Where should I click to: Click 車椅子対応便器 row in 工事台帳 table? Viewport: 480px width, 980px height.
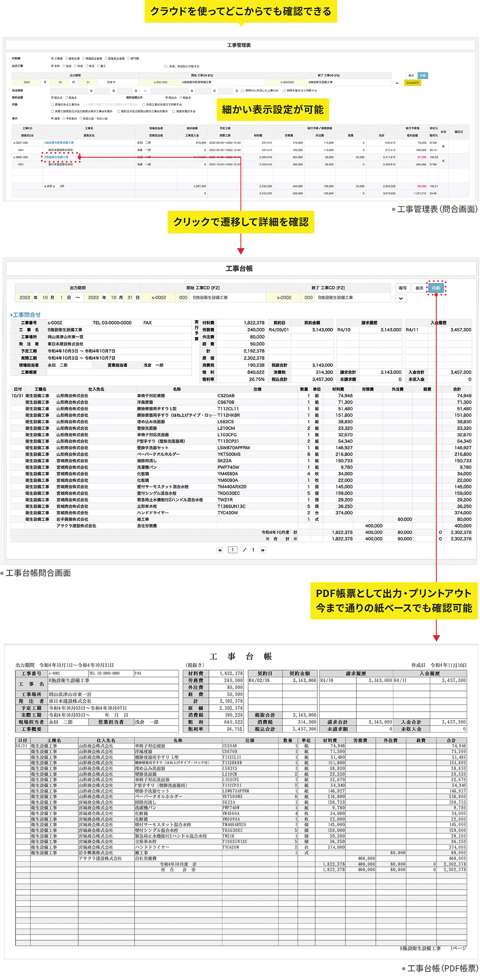[x=241, y=396]
